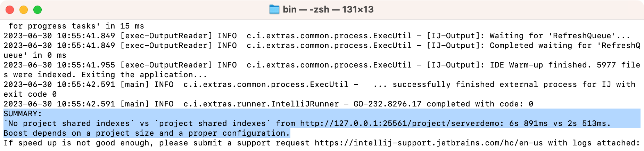The width and height of the screenshot is (644, 151).
Task: Click the "exit code 0" text
Action: point(30,94)
